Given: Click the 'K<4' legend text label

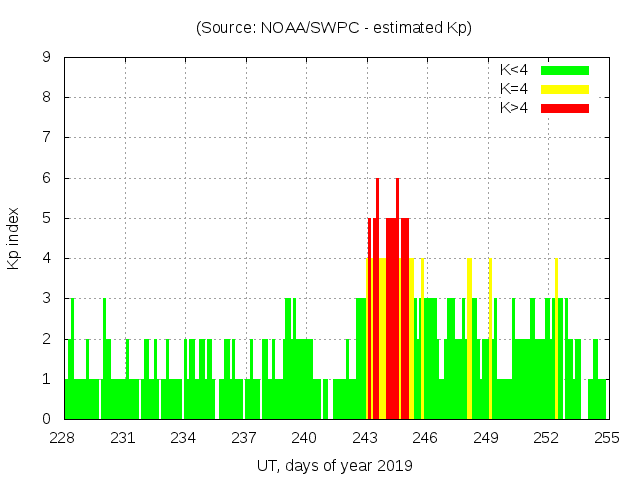Looking at the screenshot, I should click(x=513, y=71).
